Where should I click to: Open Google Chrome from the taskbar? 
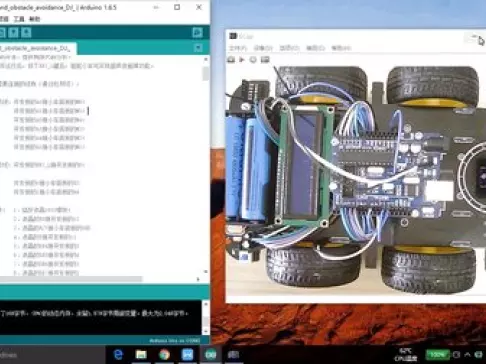[164, 355]
